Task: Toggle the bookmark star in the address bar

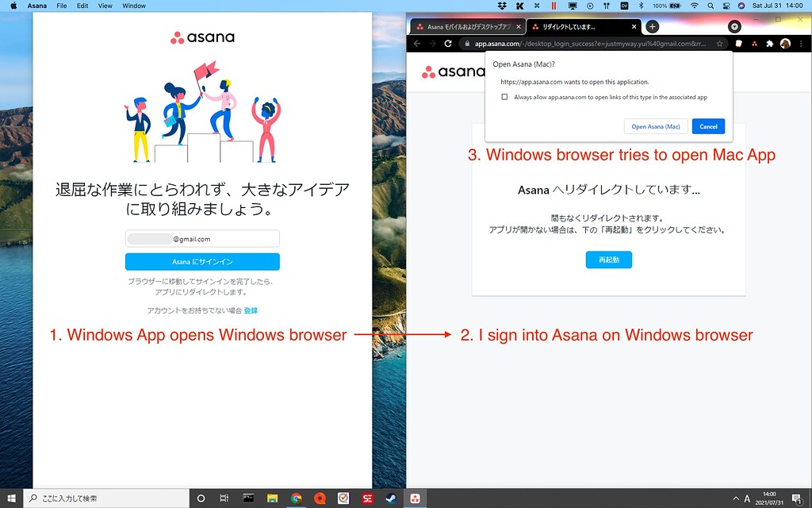Action: tap(718, 44)
